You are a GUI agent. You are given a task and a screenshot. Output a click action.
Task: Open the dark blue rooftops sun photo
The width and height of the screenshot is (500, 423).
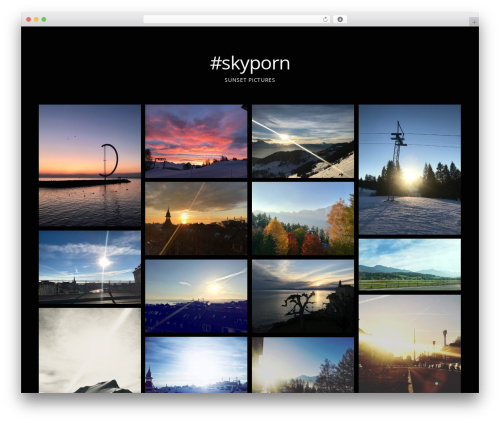tap(196, 296)
